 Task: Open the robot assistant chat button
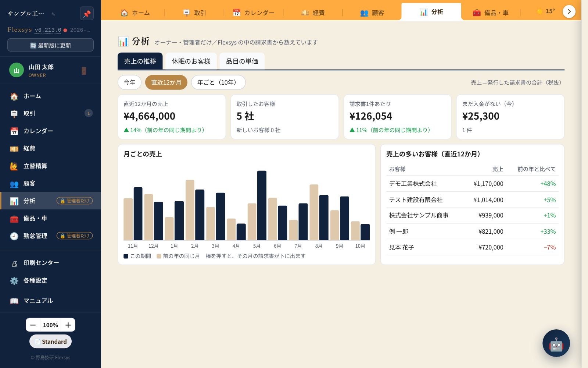point(556,343)
